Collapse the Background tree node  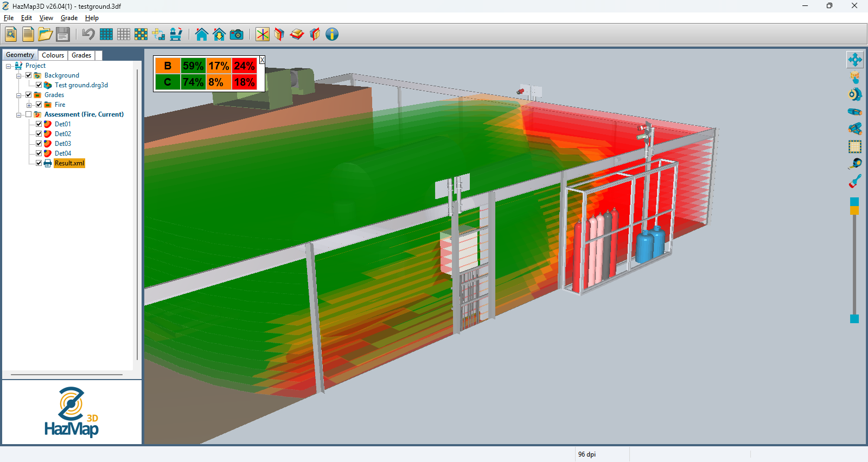19,76
